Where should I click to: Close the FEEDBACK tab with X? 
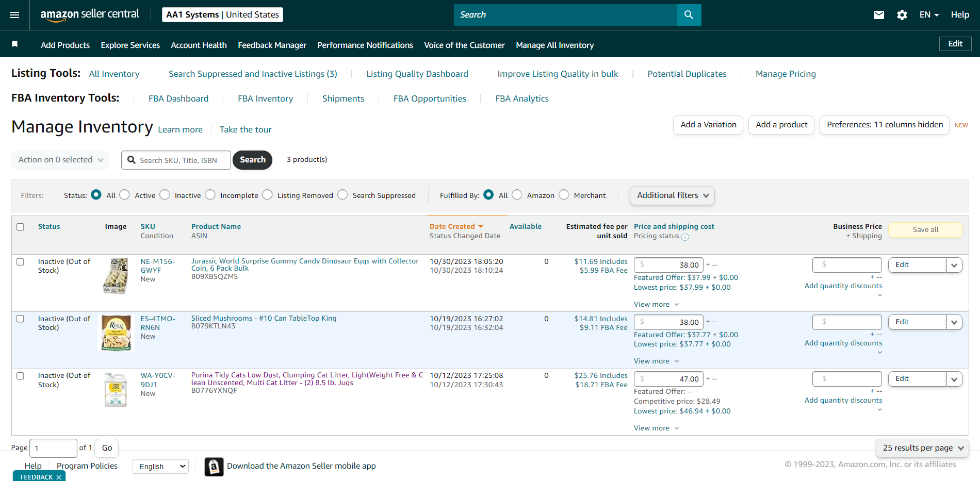(x=59, y=477)
